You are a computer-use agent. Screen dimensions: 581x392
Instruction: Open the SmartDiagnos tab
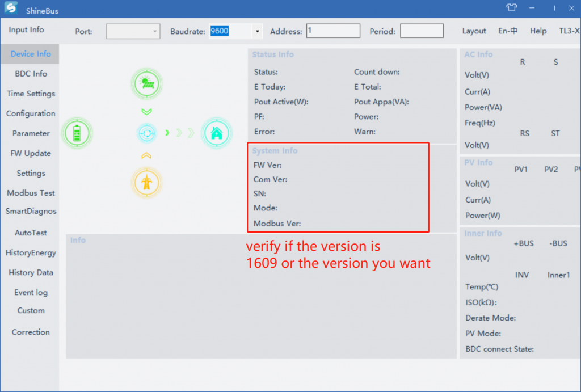click(x=31, y=211)
